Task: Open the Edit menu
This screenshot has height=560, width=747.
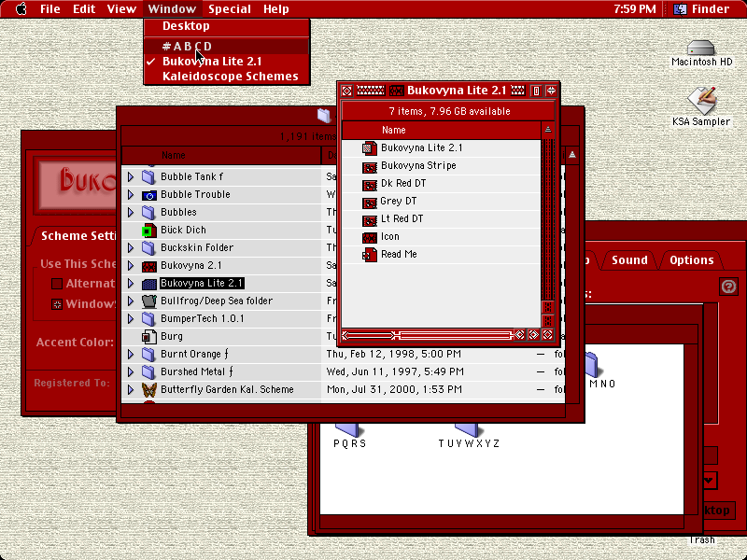Action: click(x=84, y=8)
